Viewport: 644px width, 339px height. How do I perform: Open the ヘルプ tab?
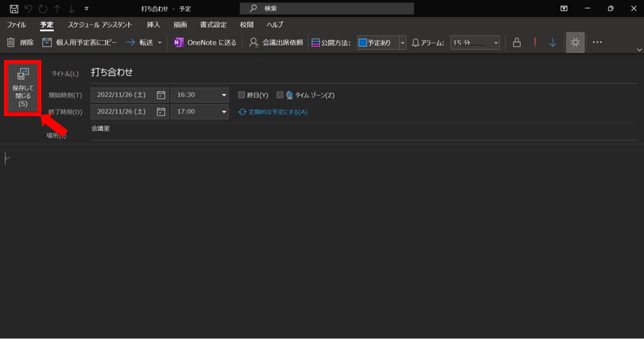tap(275, 25)
